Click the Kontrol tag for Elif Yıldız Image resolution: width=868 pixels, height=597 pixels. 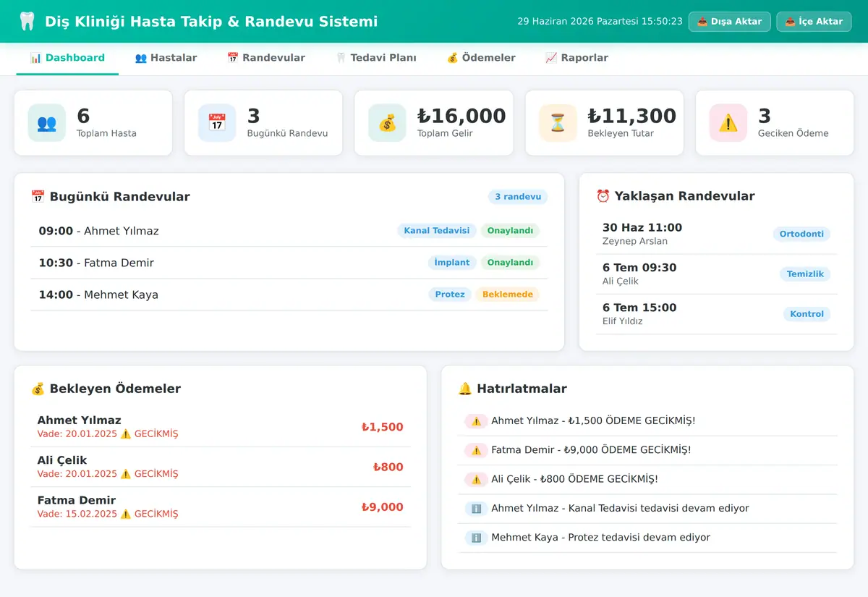click(x=807, y=314)
